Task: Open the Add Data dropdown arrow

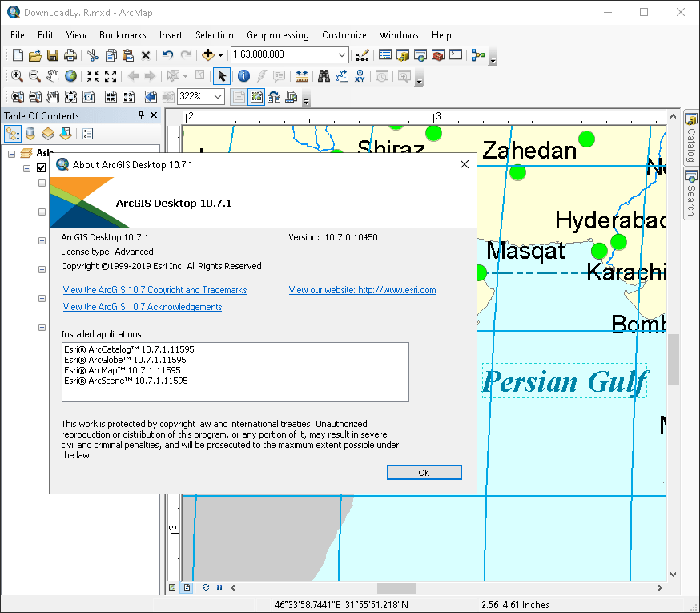Action: [220, 55]
